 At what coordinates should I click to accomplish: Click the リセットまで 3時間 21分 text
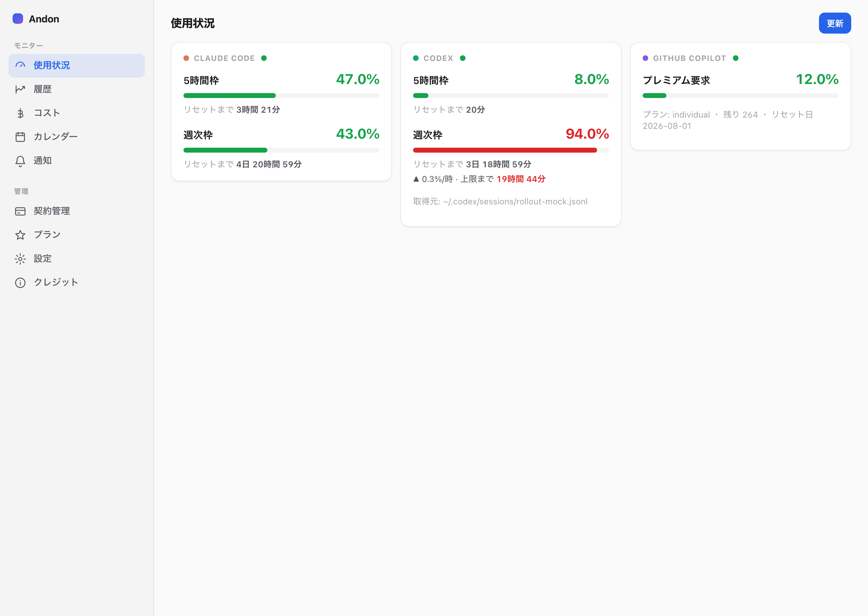232,110
